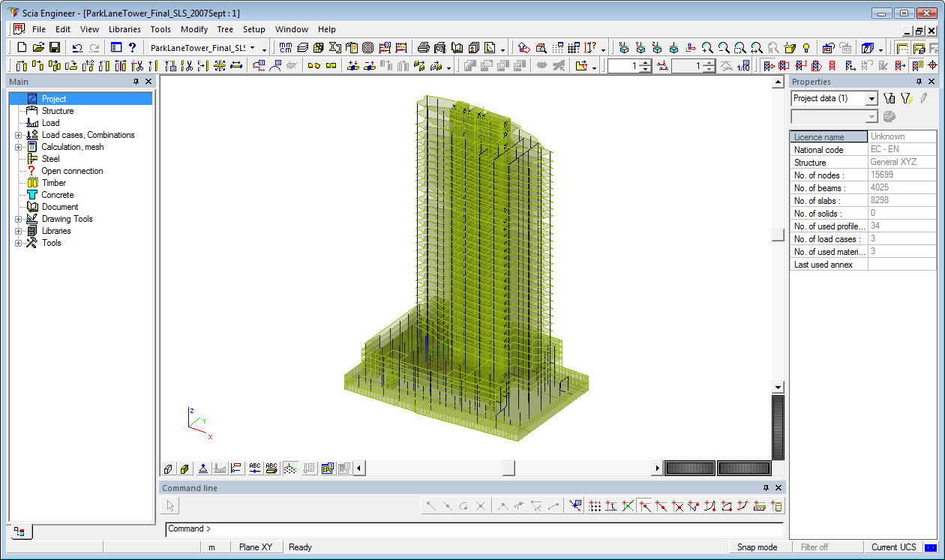Select the shaded rendering cube icon
The width and height of the screenshot is (945, 560).
(x=184, y=468)
